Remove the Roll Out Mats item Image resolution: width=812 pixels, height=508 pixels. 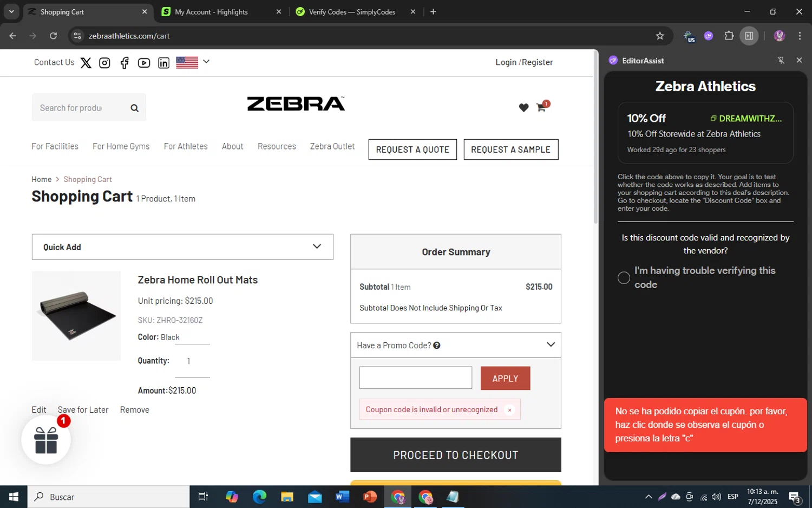(x=135, y=410)
